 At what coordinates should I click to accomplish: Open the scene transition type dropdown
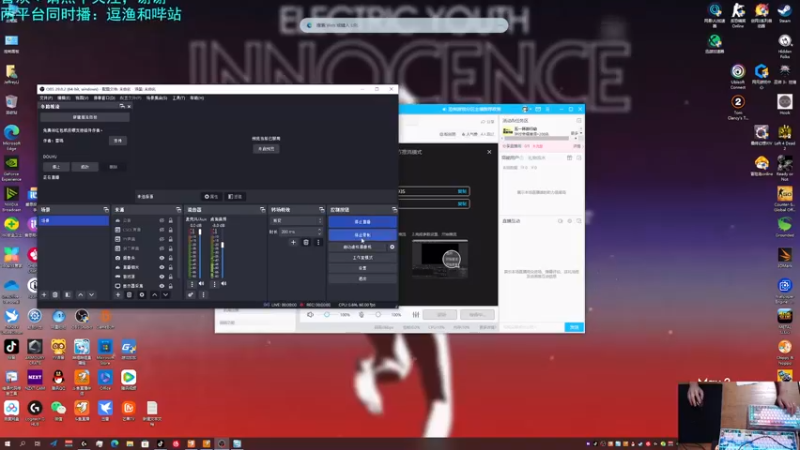click(296, 220)
